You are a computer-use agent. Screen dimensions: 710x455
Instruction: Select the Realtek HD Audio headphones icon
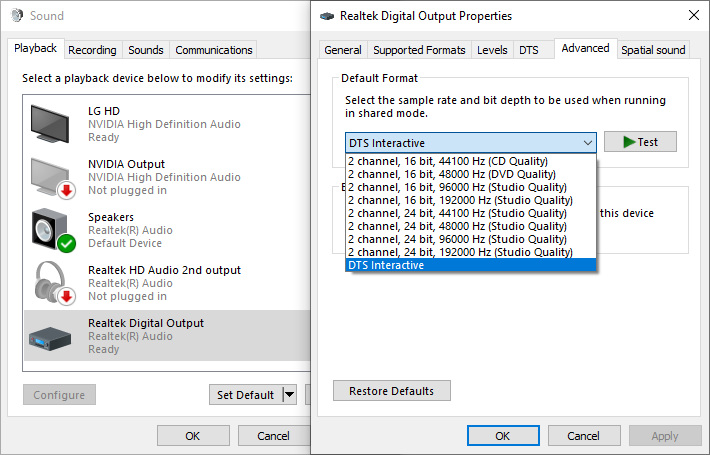(54, 283)
